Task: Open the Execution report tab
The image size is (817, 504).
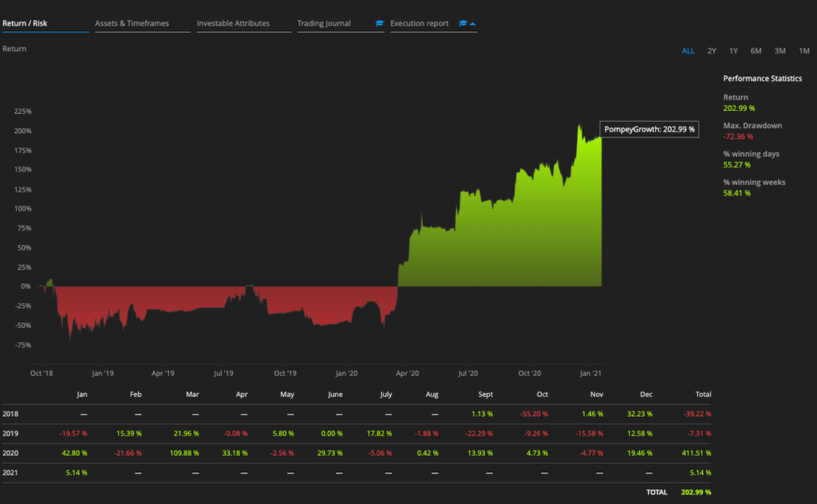Action: tap(419, 24)
